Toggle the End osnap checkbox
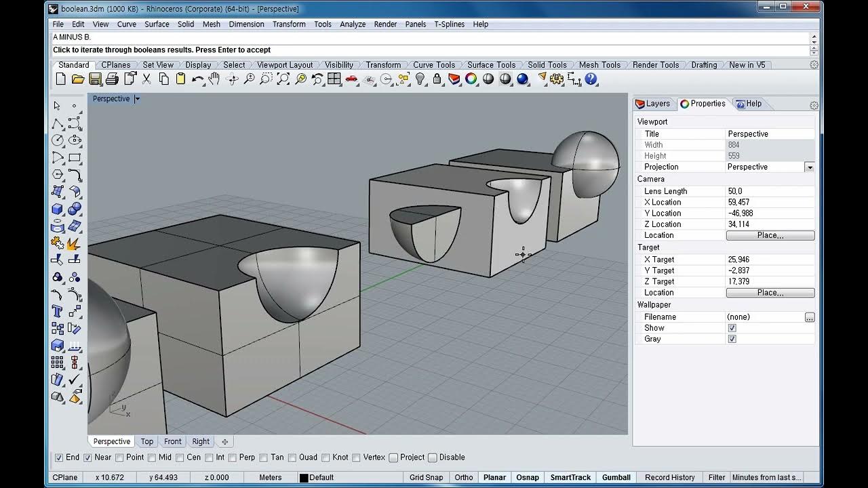This screenshot has width=868, height=488. tap(59, 457)
